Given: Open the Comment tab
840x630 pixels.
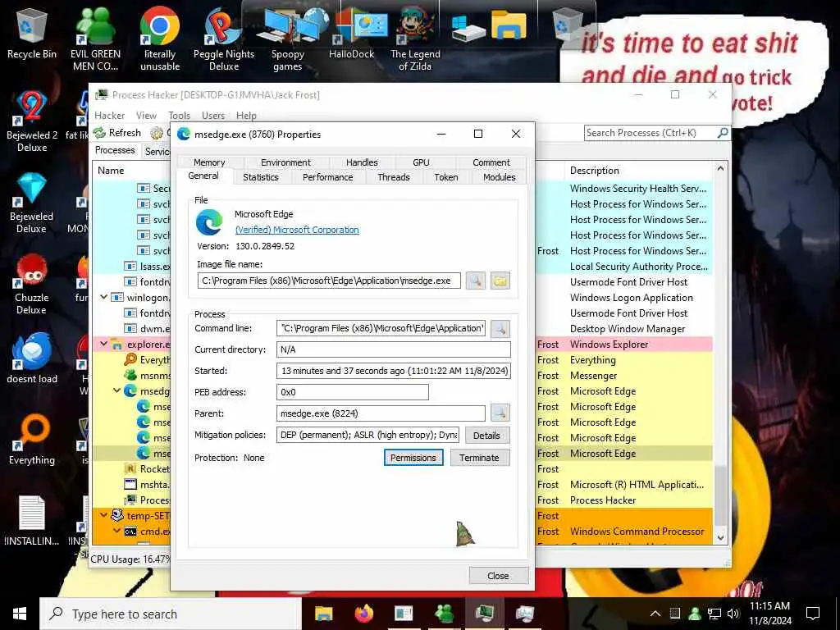Looking at the screenshot, I should pyautogui.click(x=491, y=162).
